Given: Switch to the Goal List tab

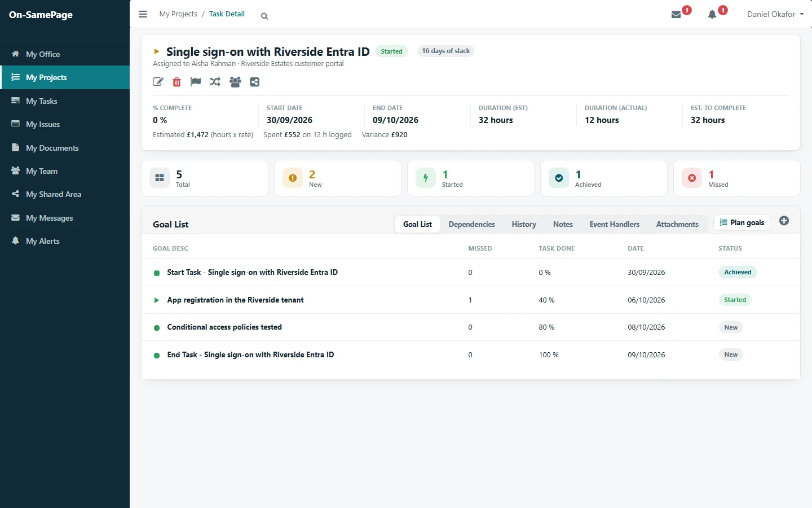Looking at the screenshot, I should pyautogui.click(x=417, y=224).
